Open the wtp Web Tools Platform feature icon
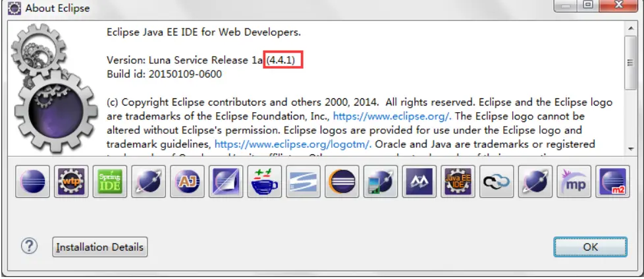The image size is (644, 279). [x=71, y=181]
